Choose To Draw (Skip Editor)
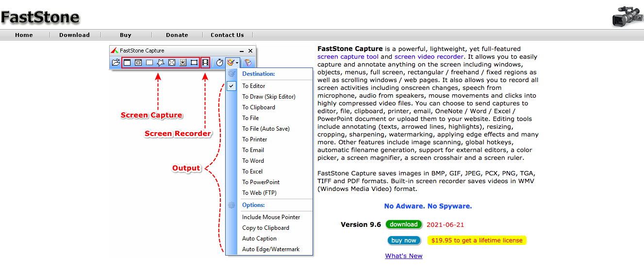644x275 pixels. [269, 97]
